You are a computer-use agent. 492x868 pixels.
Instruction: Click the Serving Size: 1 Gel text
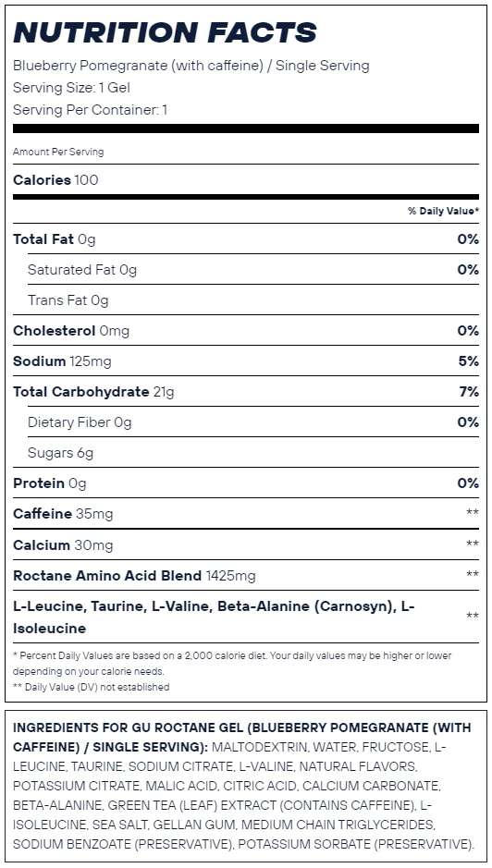tap(71, 88)
